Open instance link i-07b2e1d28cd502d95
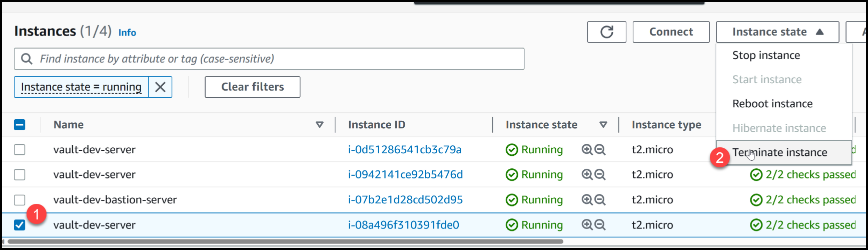This screenshot has width=868, height=250. (x=405, y=200)
